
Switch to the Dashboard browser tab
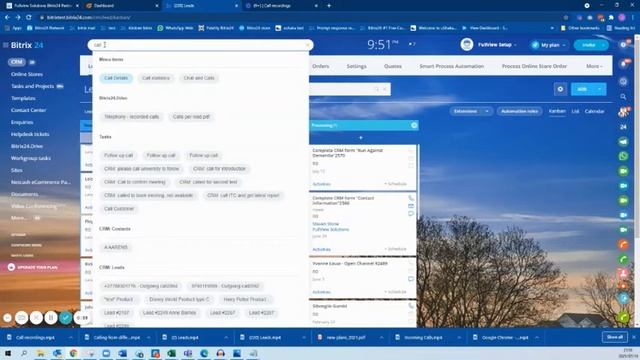[122, 6]
